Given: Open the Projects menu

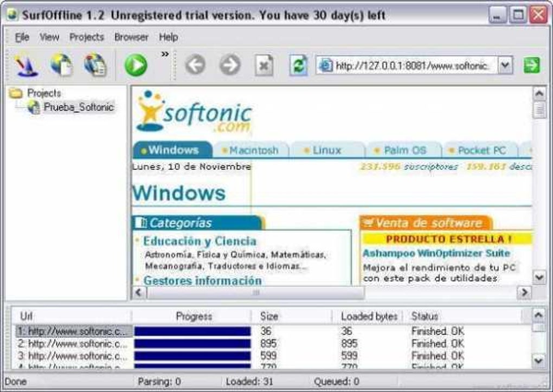Looking at the screenshot, I should [x=87, y=37].
